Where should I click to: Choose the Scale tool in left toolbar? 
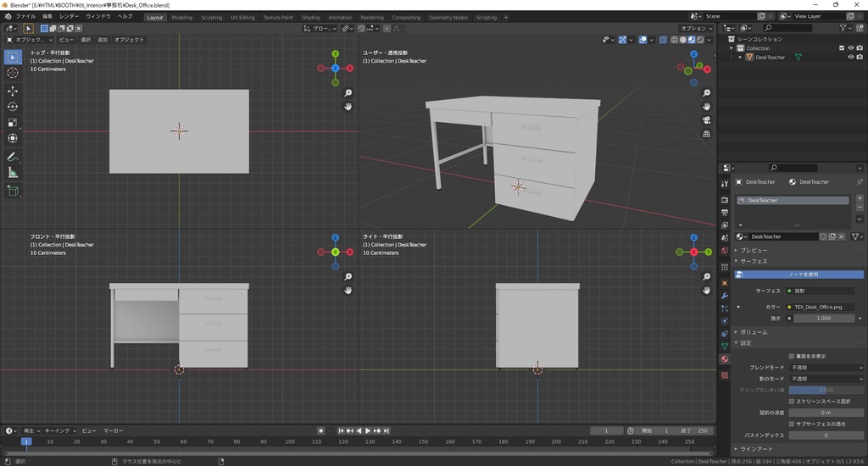[x=13, y=123]
